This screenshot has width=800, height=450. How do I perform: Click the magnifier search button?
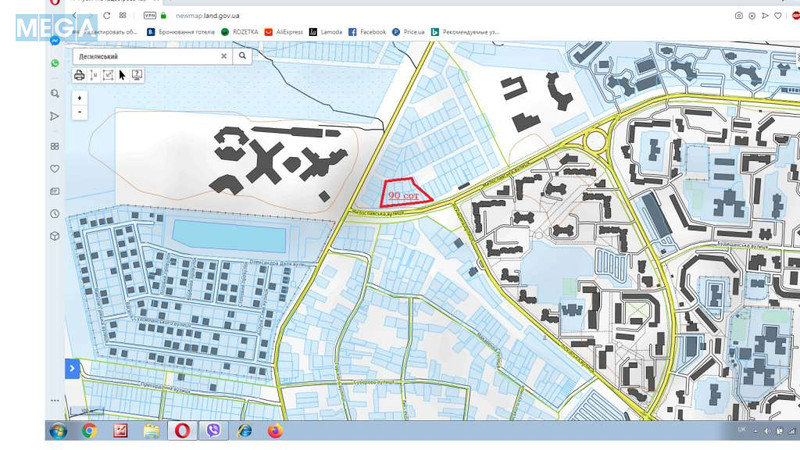point(242,57)
